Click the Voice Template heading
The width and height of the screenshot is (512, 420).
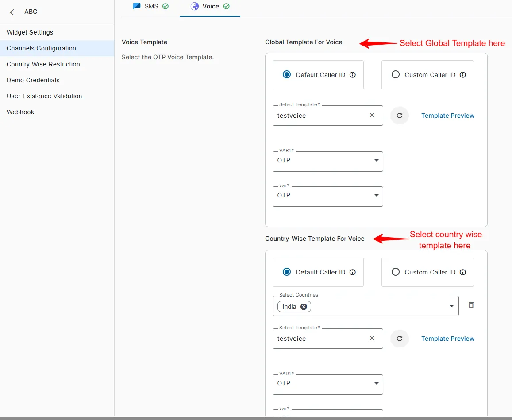point(144,42)
